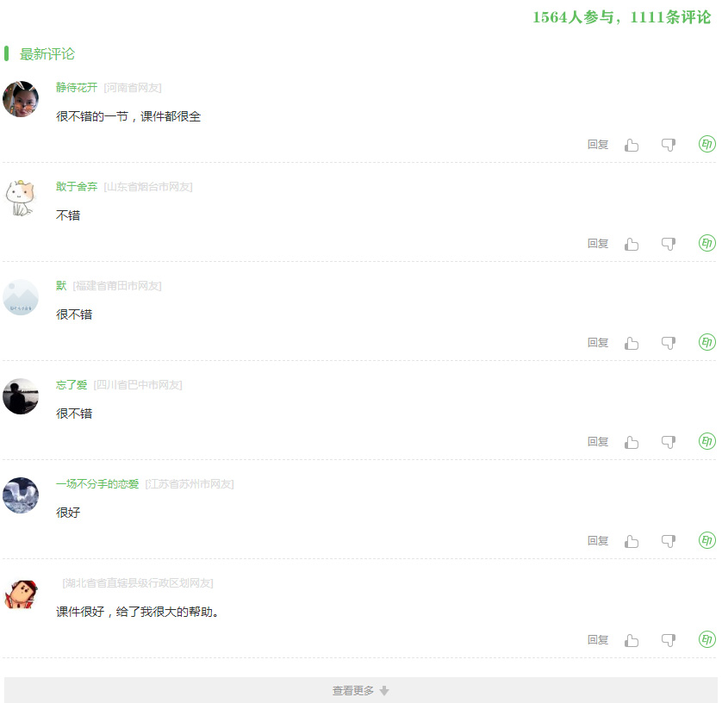Reply to 一场不分手的恋爱's comment
722x728 pixels.
click(x=598, y=541)
